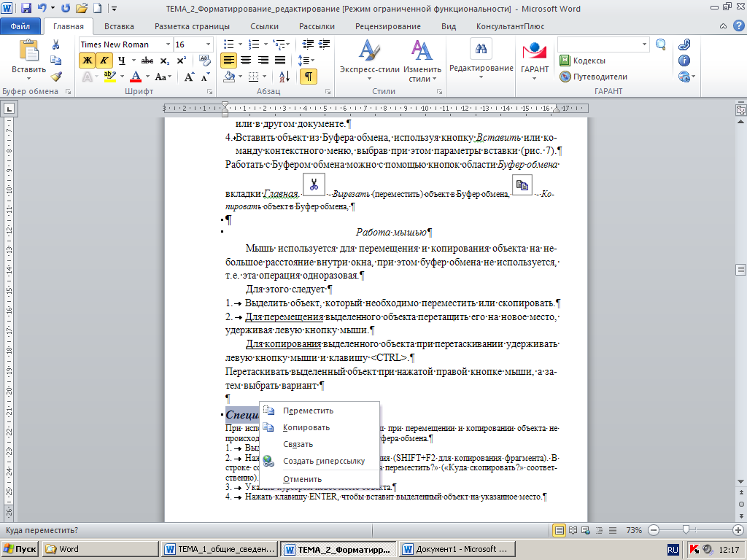Decrease paragraph indent
Viewport: 747px width, 560px height.
click(x=309, y=44)
